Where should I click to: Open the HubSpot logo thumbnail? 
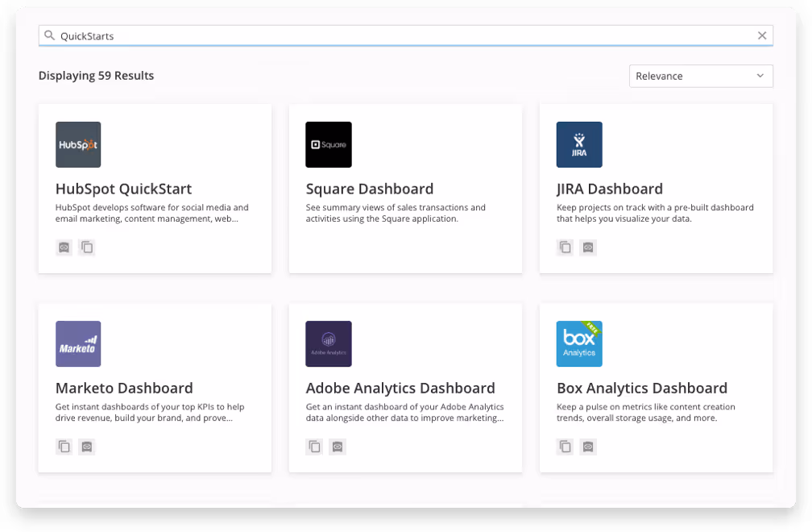pyautogui.click(x=78, y=144)
